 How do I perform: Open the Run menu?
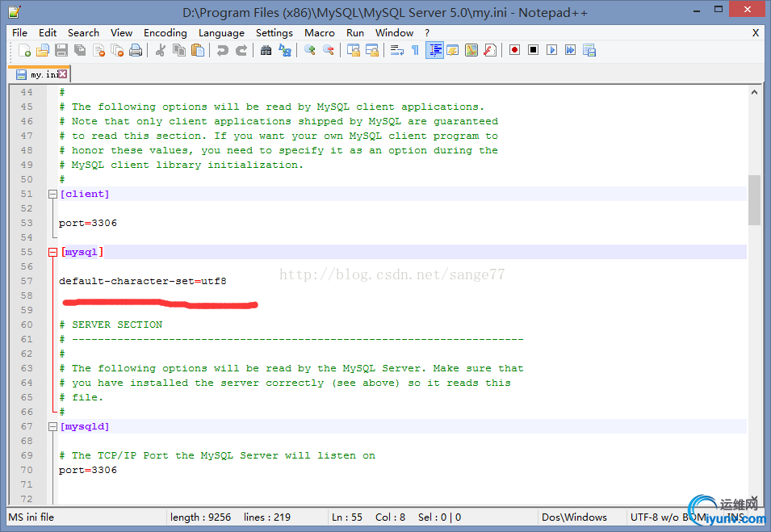point(355,33)
